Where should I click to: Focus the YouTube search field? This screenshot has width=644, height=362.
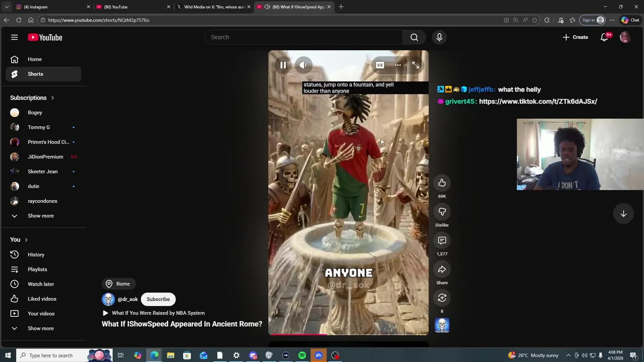coord(303,37)
